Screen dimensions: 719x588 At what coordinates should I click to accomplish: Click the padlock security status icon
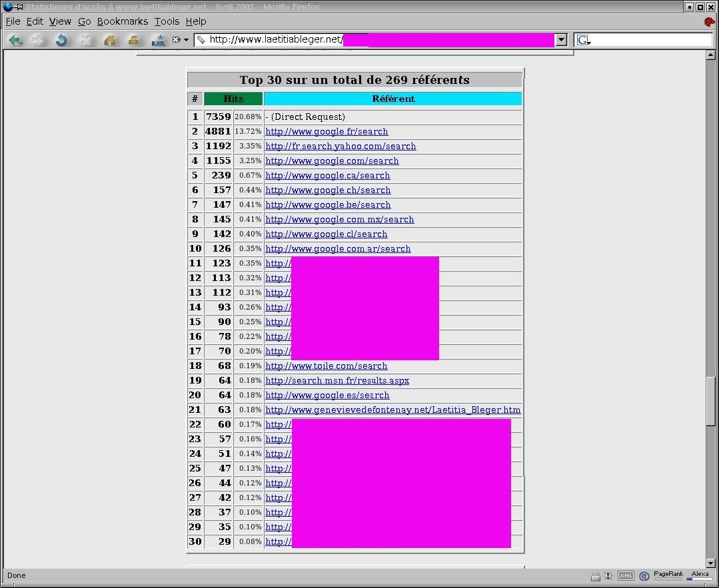click(595, 575)
